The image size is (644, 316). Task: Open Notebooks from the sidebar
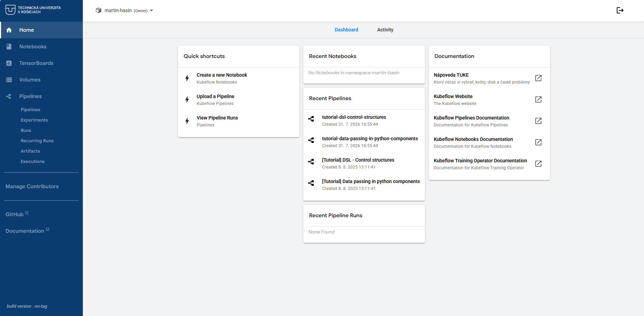coord(41,47)
